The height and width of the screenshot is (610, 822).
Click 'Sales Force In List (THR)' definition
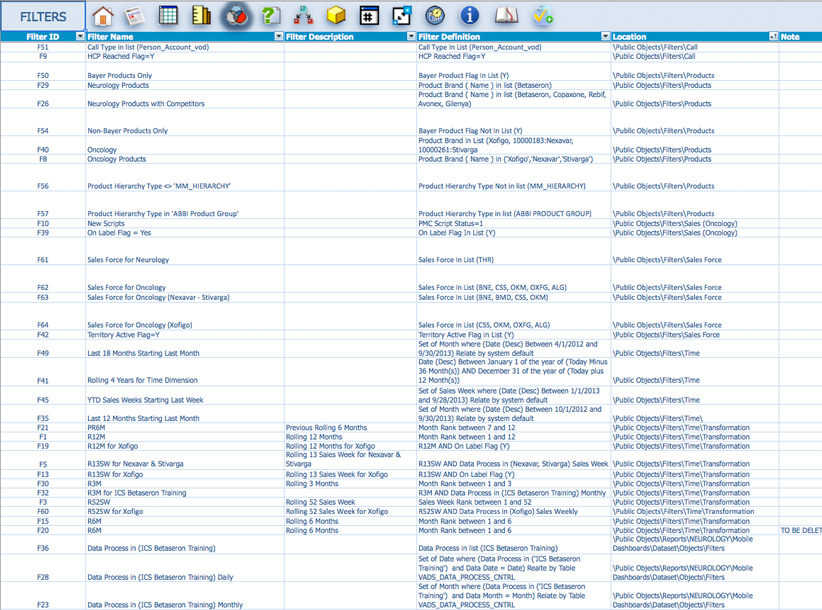pos(456,260)
